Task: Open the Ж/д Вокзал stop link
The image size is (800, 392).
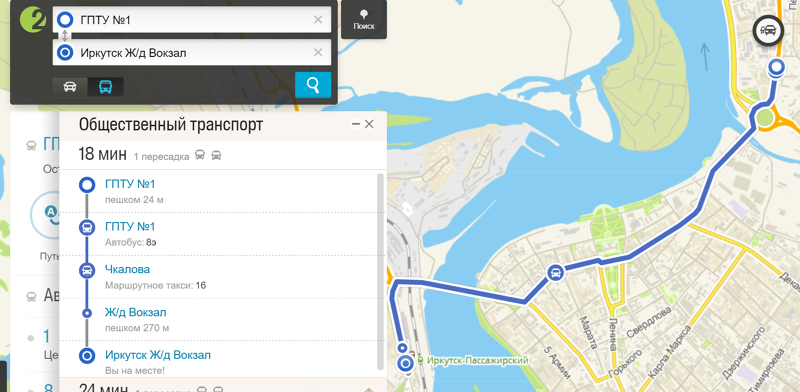Action: click(x=136, y=312)
